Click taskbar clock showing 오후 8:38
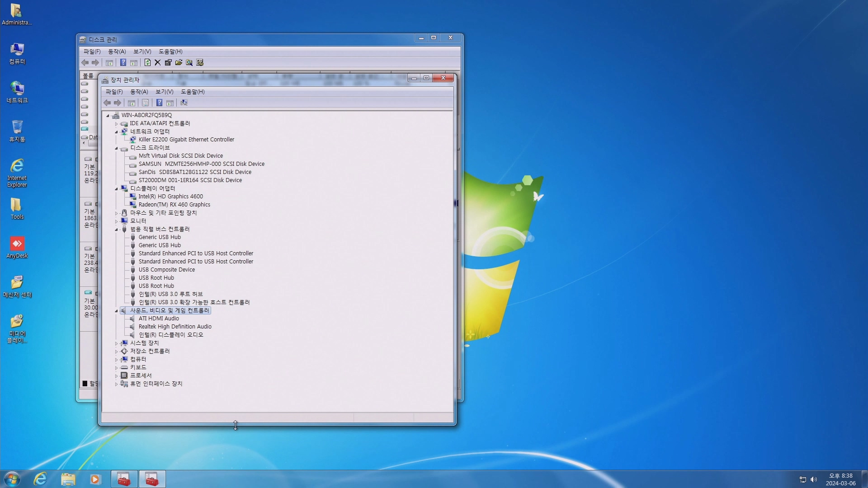Image resolution: width=868 pixels, height=488 pixels. [840, 479]
